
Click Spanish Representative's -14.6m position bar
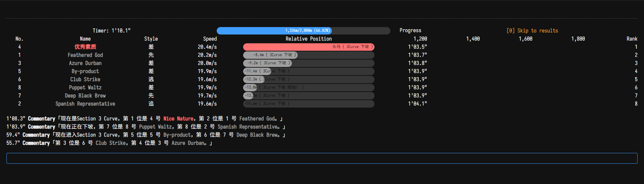tap(309, 104)
